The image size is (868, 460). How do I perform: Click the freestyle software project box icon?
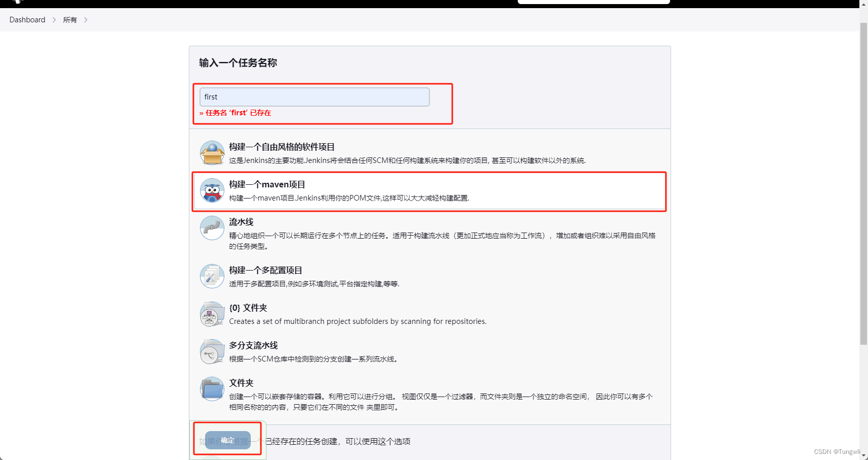(212, 153)
